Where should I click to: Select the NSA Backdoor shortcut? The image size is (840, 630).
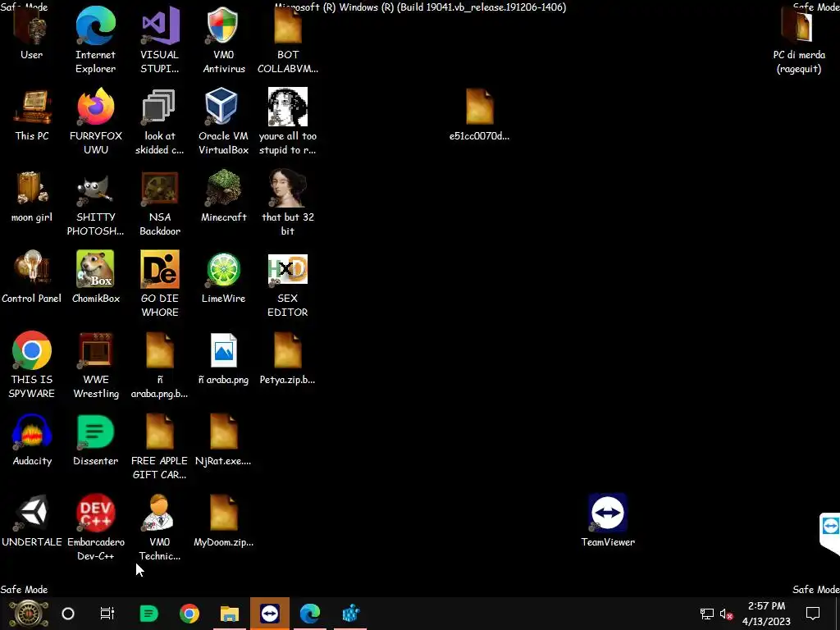coord(159,189)
